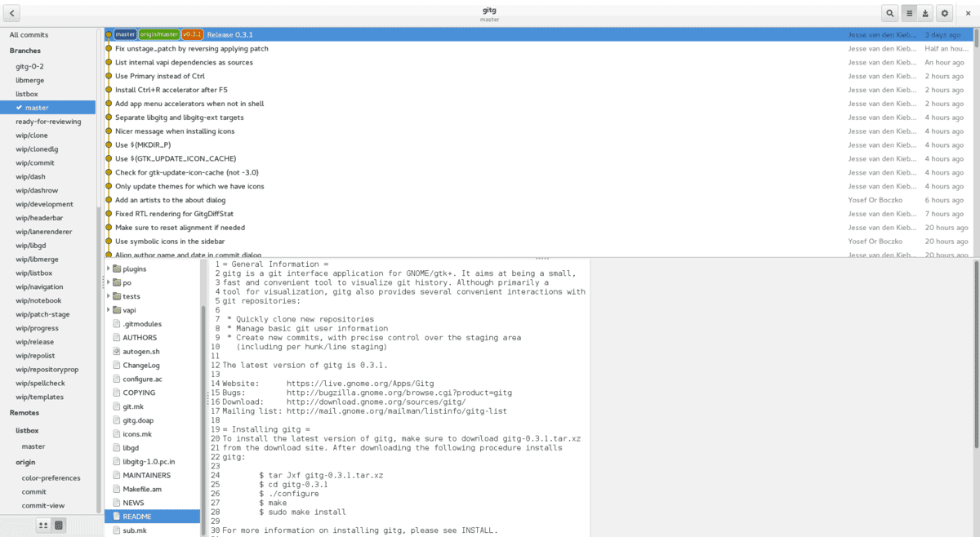Select the wip/lanerenderer branch
The width and height of the screenshot is (980, 537).
tap(47, 232)
